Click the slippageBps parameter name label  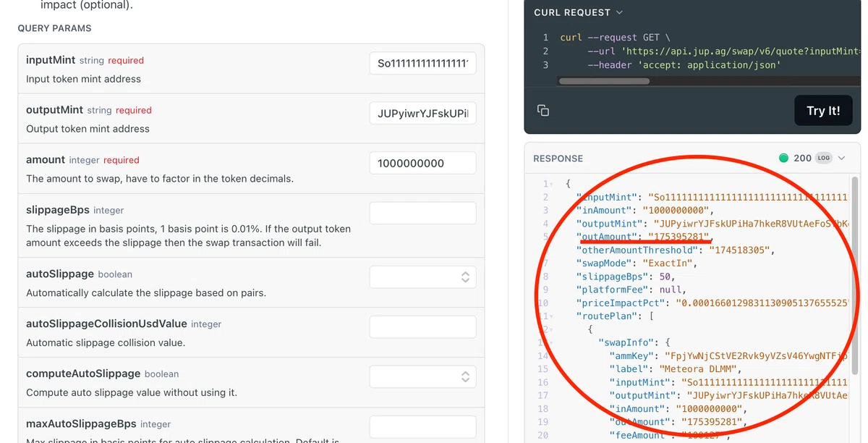58,210
